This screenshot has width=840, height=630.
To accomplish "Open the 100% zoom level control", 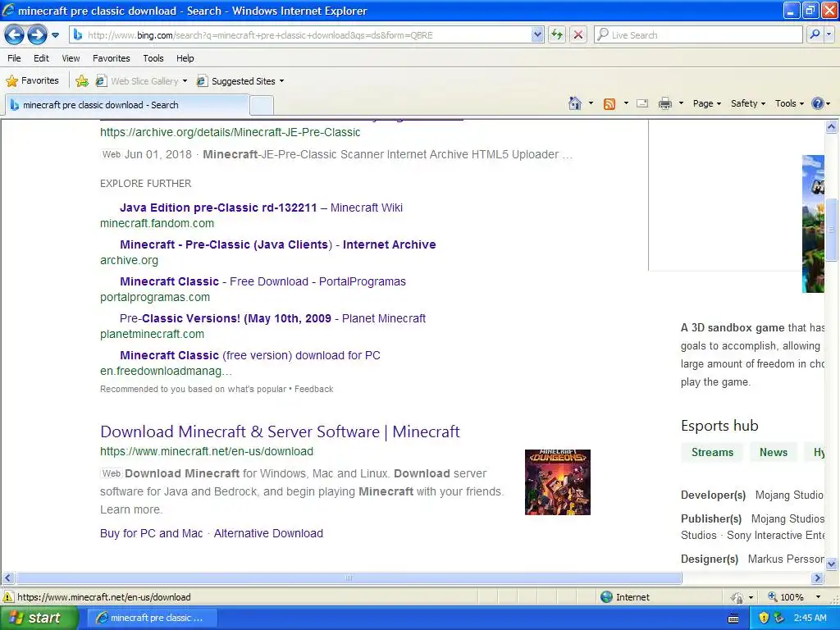I will (794, 597).
